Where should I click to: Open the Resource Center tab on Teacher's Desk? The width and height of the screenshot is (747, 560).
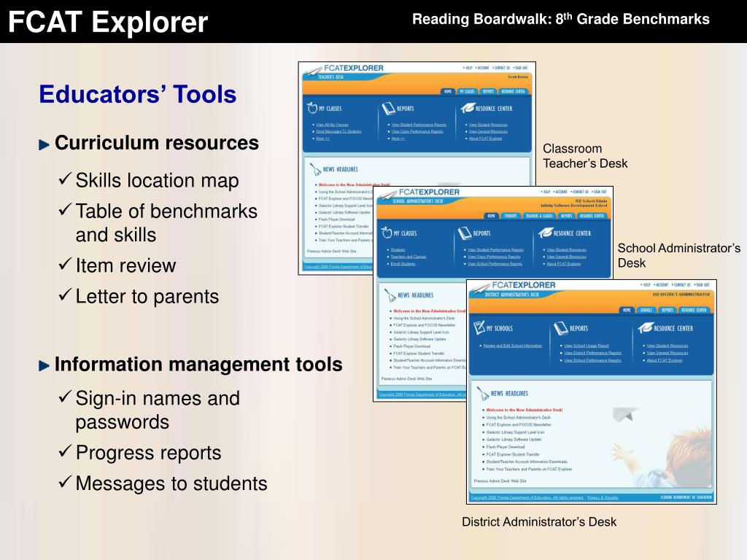pyautogui.click(x=513, y=91)
